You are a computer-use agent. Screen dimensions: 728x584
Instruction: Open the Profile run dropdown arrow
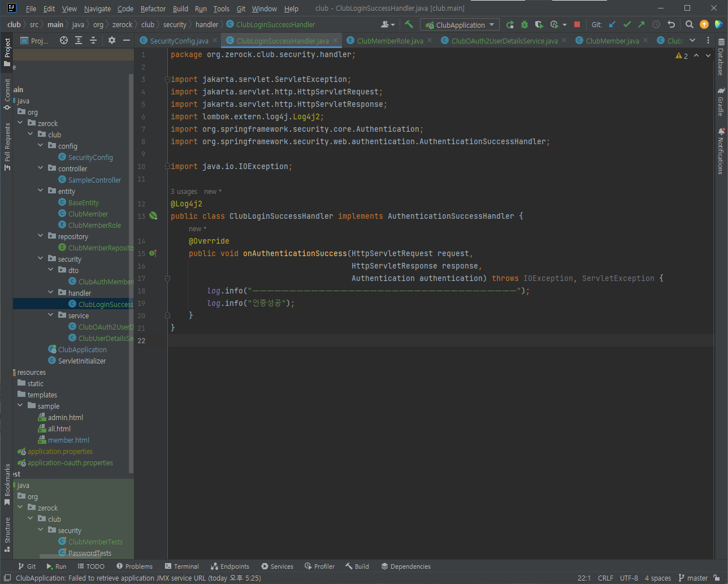pos(565,25)
